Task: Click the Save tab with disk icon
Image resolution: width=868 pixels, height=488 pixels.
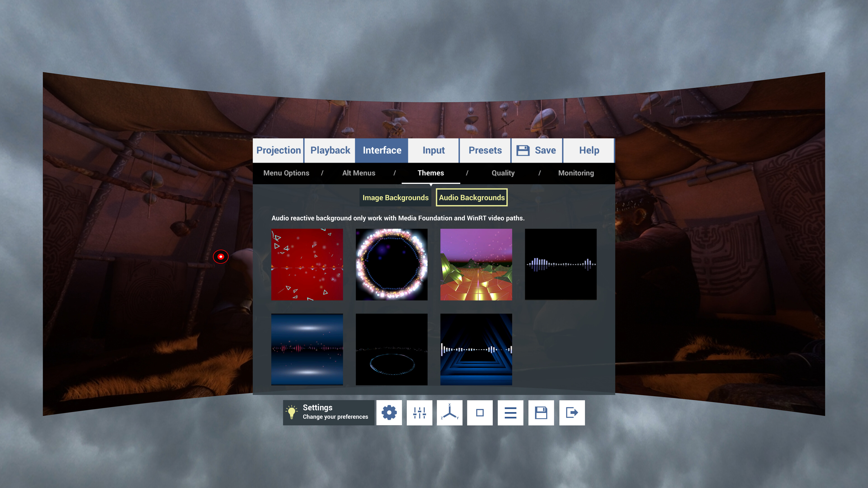Action: pos(536,150)
